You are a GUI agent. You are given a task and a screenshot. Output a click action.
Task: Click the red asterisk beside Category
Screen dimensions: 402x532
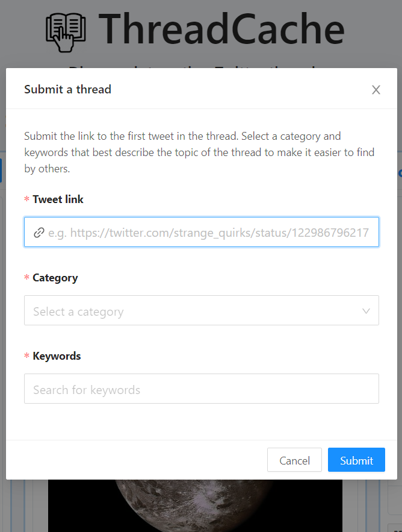pos(26,278)
